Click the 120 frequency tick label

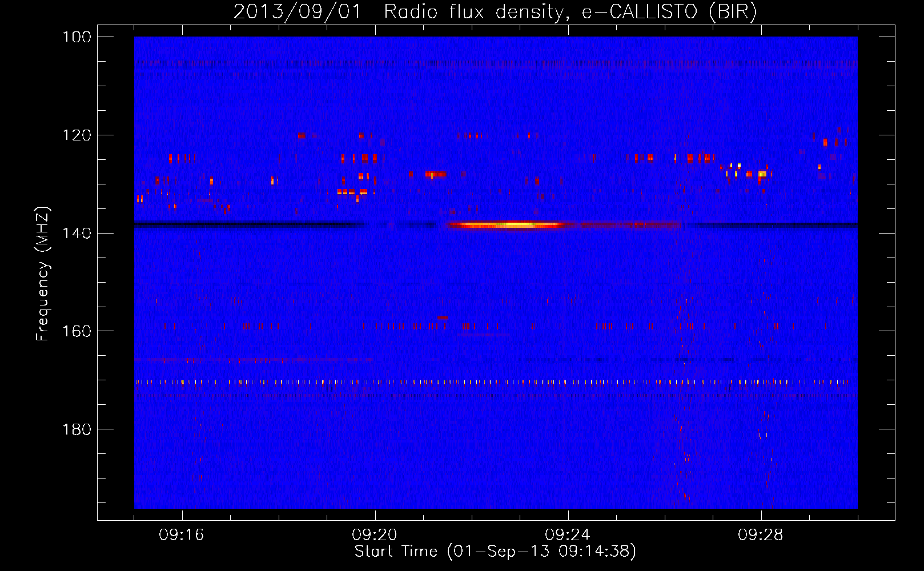77,135
